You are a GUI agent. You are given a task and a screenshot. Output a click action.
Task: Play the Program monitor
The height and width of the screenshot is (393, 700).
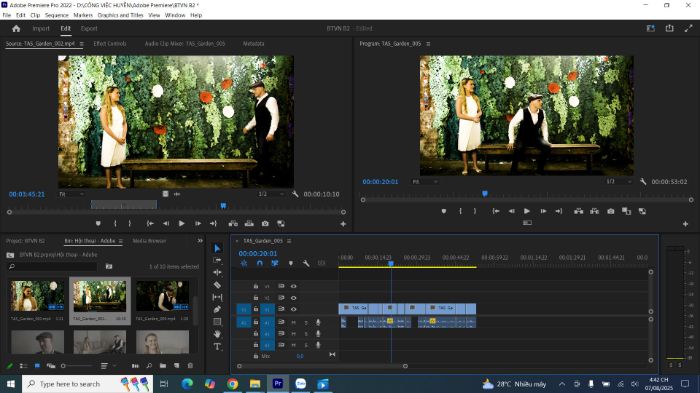(x=527, y=211)
